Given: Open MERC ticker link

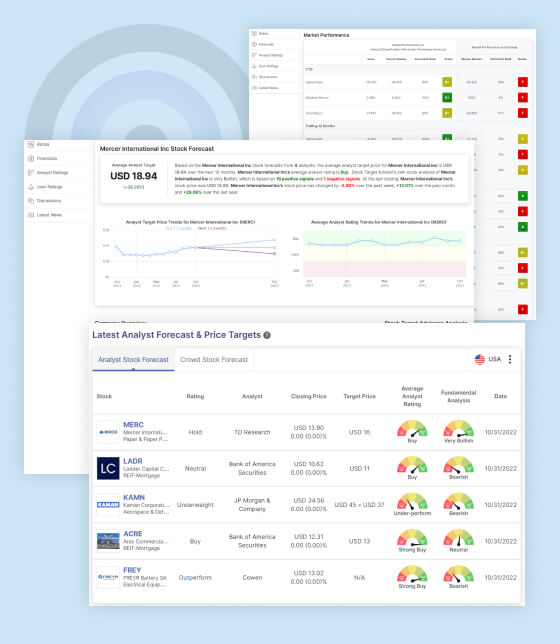Looking at the screenshot, I should point(134,425).
